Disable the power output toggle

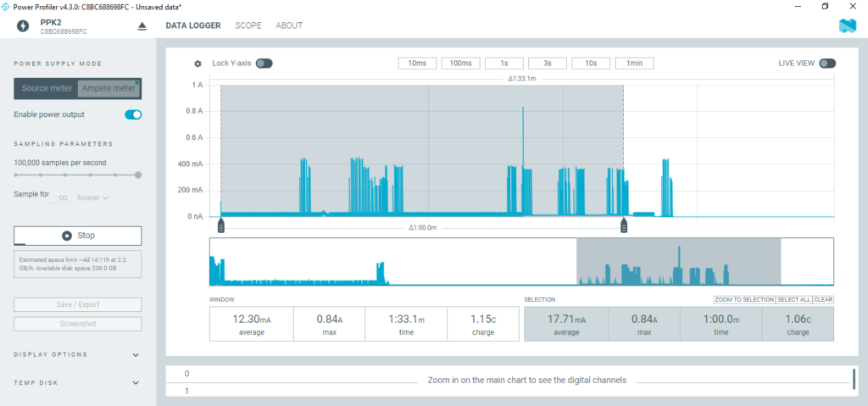click(x=133, y=114)
